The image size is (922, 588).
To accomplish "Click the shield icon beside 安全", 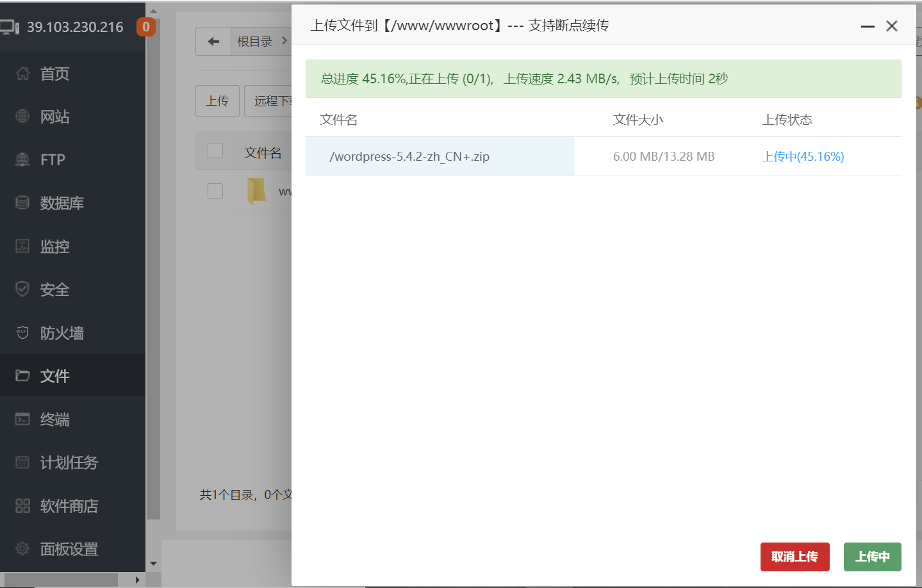I will point(22,289).
